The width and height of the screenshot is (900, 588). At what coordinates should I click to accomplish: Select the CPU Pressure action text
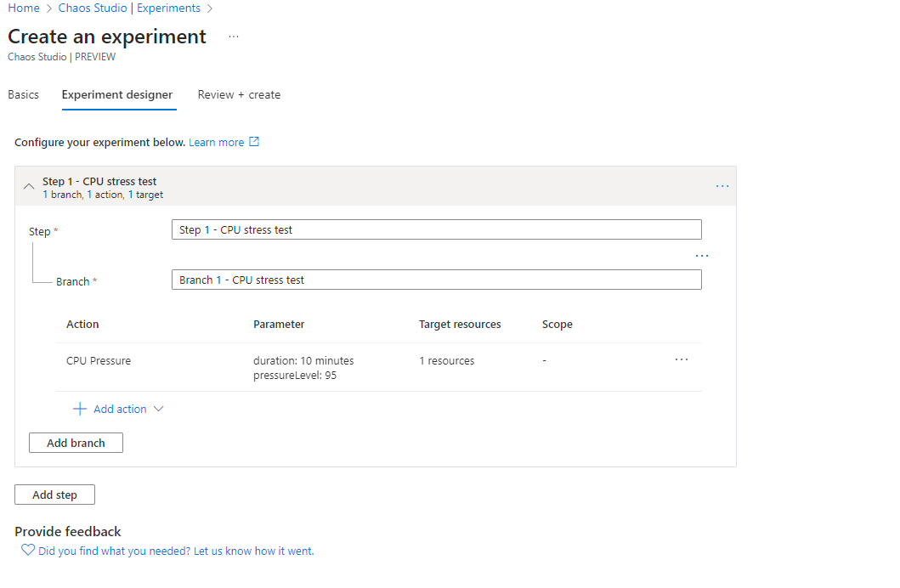pos(99,361)
